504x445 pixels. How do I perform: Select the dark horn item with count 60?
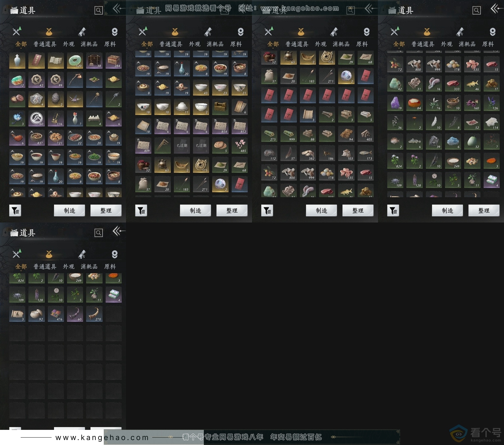click(75, 314)
